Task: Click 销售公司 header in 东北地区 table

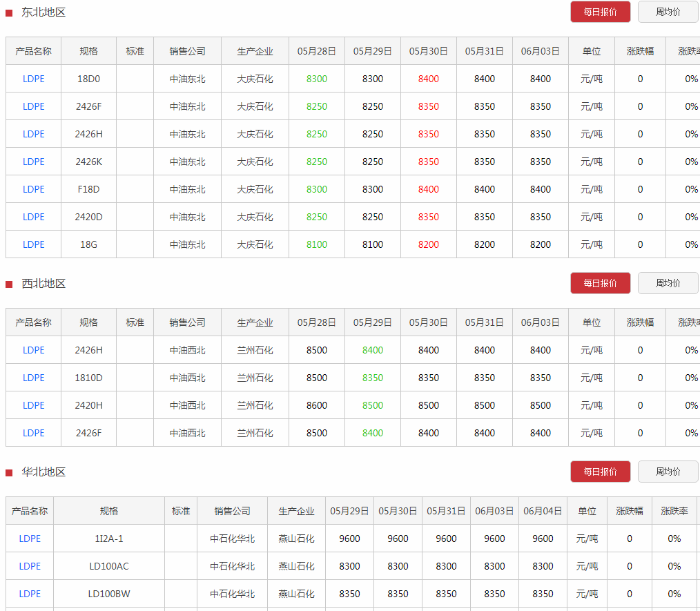Action: (x=188, y=51)
